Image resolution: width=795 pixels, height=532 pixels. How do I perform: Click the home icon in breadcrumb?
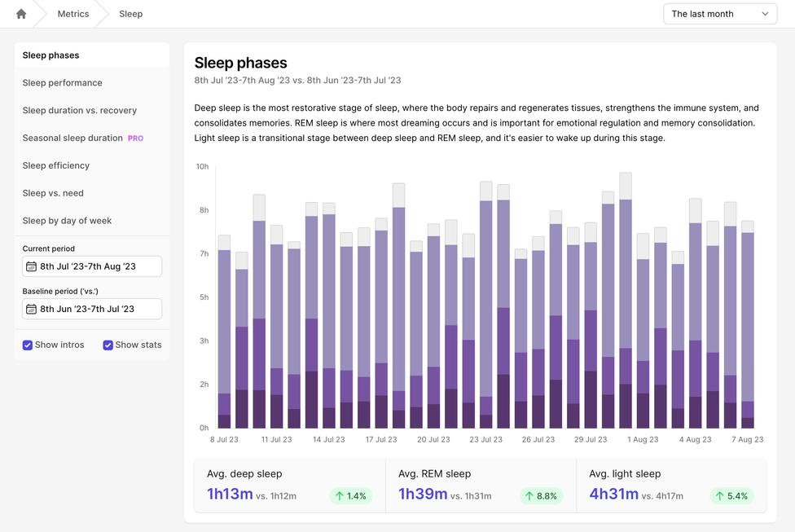click(x=21, y=14)
